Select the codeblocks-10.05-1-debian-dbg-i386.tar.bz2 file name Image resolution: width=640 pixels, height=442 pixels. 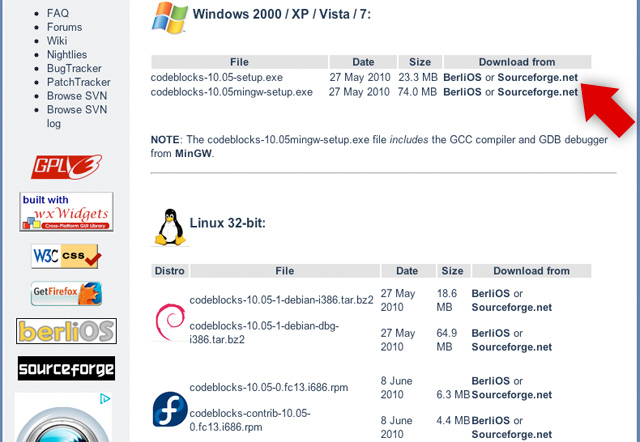[x=264, y=333]
